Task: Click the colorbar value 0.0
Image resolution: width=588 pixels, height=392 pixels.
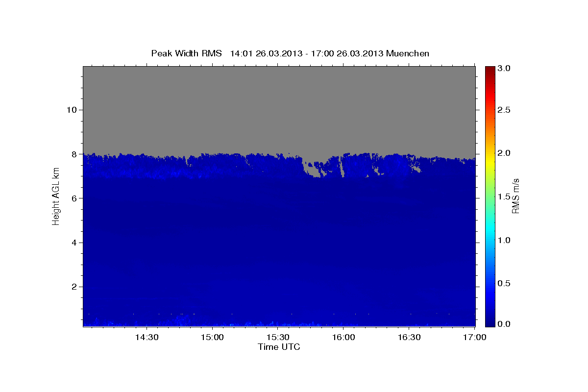Action: click(505, 324)
